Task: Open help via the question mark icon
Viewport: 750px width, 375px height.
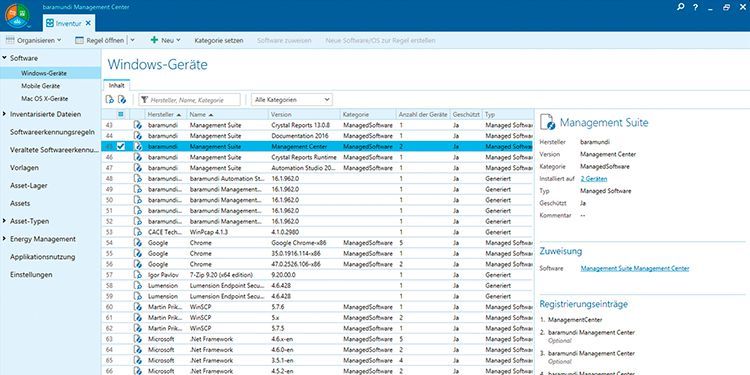Action: coord(695,7)
